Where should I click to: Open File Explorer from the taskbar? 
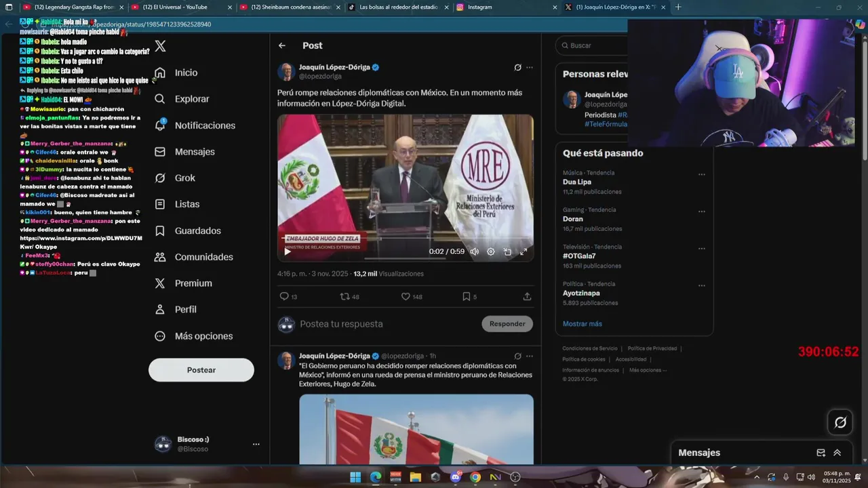[x=416, y=477]
